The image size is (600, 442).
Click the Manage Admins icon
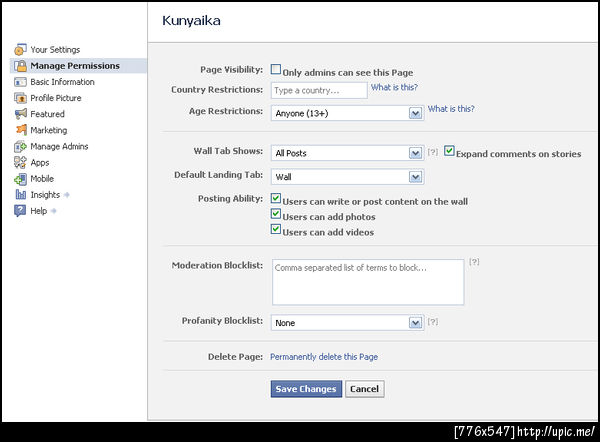pos(20,147)
